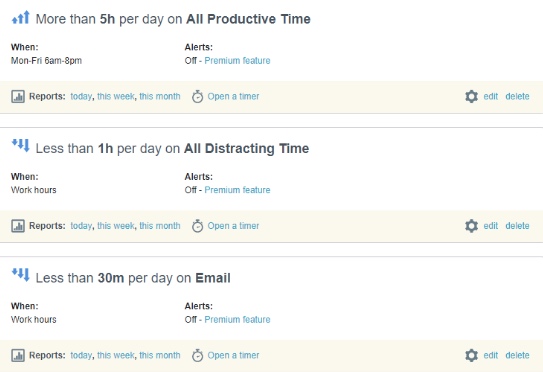Delete the Email goal
543x372 pixels.
point(517,355)
